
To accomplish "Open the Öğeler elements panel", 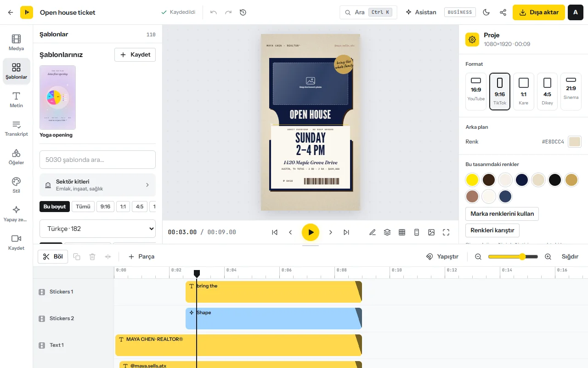I will tap(16, 156).
